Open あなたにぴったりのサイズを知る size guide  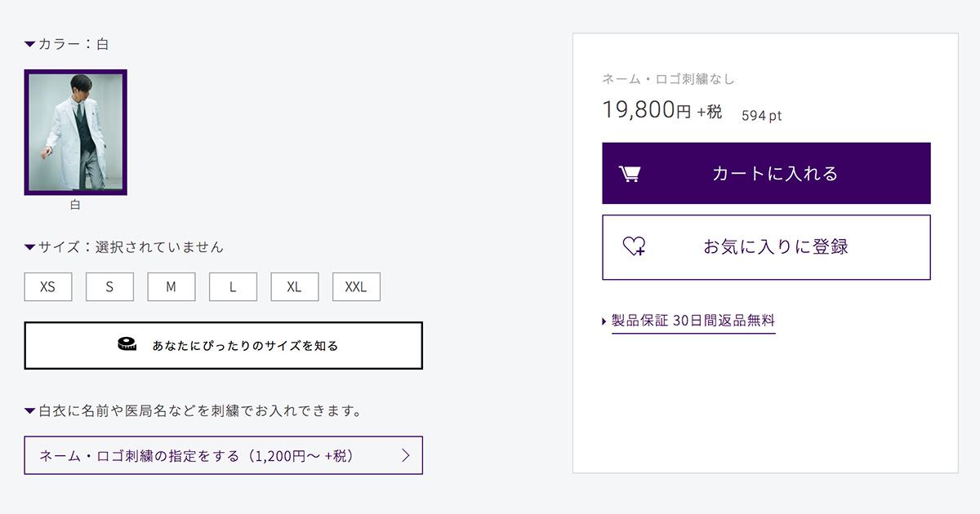(223, 346)
